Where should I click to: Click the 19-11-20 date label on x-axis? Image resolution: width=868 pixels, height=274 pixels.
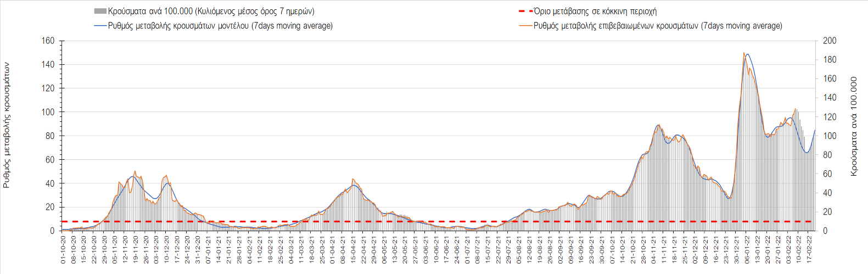coord(136,250)
